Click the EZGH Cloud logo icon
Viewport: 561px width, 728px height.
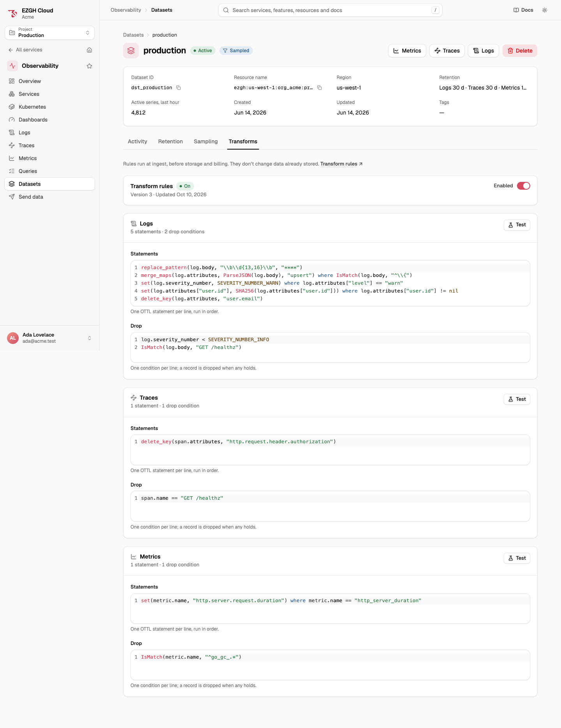(x=12, y=14)
